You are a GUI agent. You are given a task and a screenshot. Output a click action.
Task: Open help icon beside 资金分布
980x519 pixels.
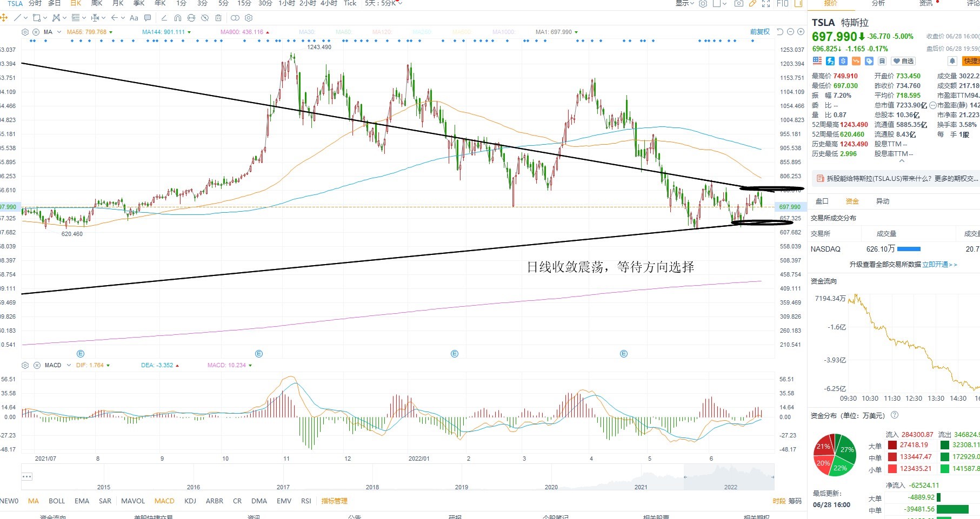click(895, 415)
